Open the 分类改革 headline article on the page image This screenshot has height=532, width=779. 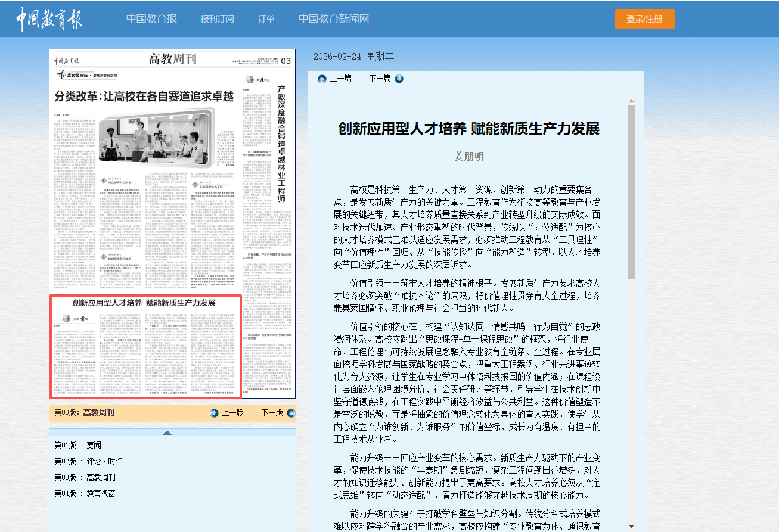pos(144,97)
